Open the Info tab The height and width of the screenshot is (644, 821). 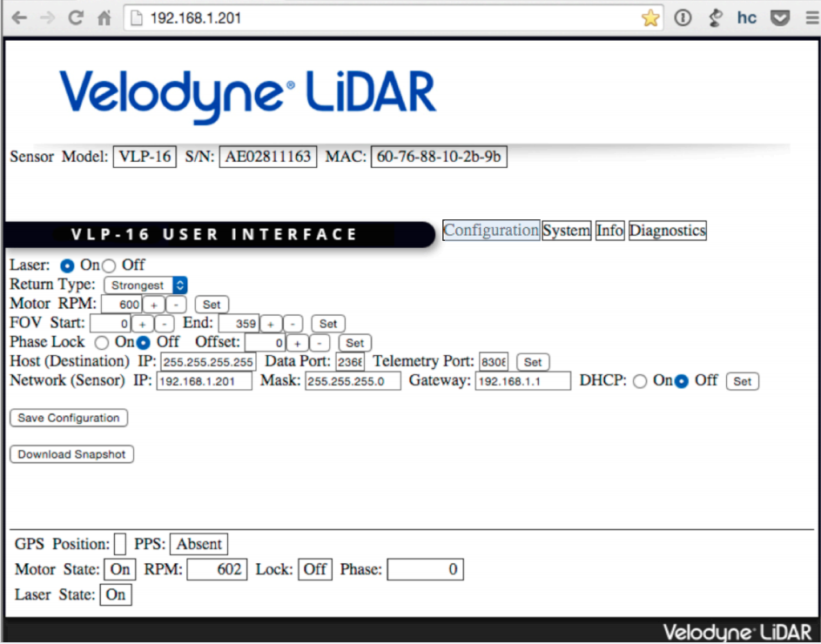[610, 231]
